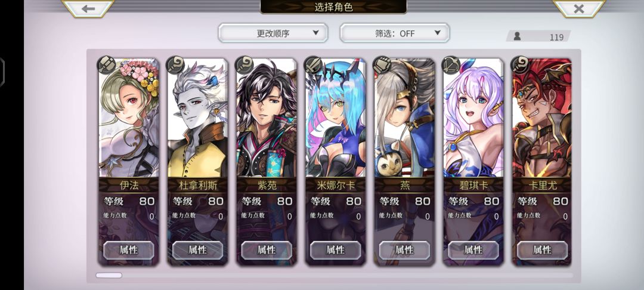Open 属性 for 杜拿利斯
The height and width of the screenshot is (290, 644).
(x=197, y=250)
